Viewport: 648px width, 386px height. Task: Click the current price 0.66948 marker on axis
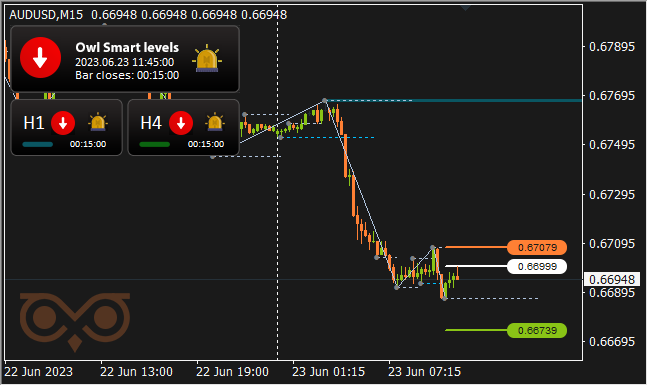point(612,280)
